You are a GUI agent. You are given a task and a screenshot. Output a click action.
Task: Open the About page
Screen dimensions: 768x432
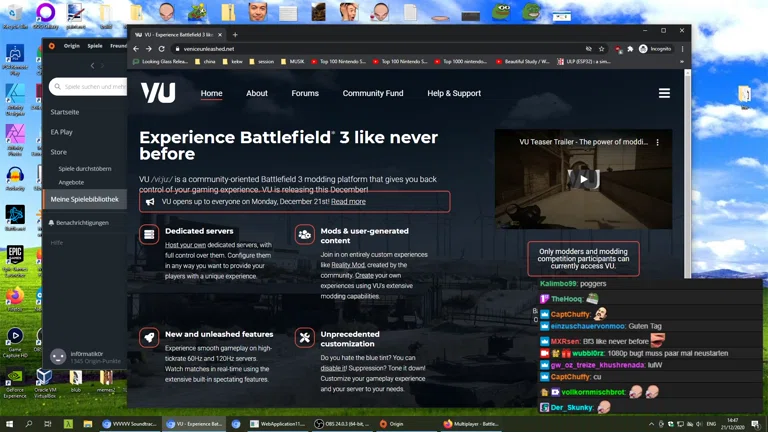tap(257, 93)
